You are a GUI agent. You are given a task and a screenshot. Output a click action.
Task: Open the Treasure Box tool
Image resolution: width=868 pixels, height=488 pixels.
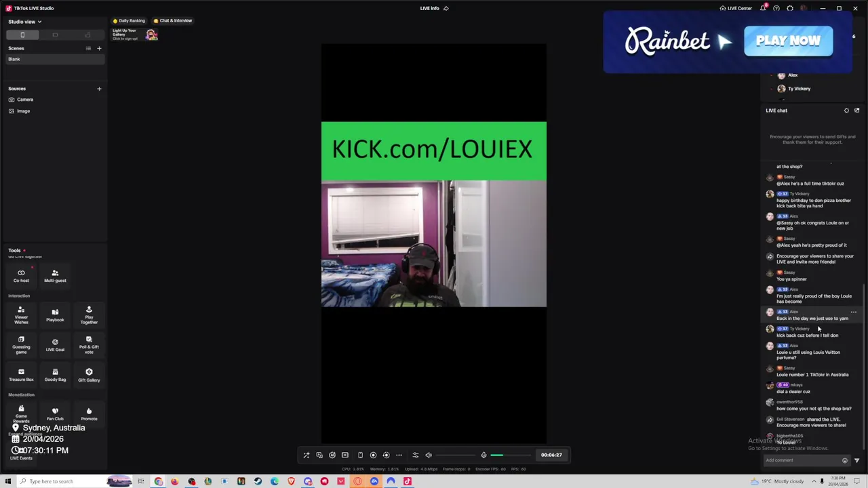pyautogui.click(x=21, y=375)
